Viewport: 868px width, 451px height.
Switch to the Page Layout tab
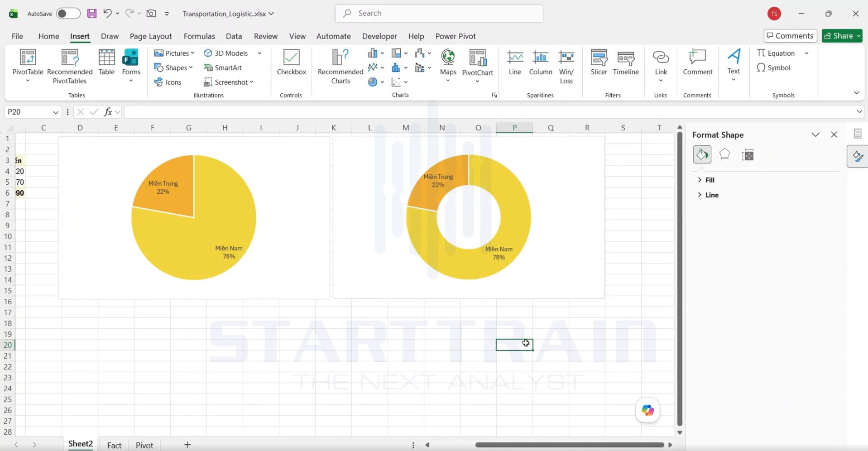click(x=151, y=36)
